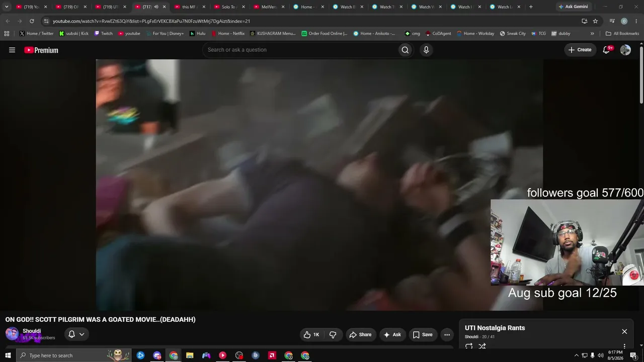The width and height of the screenshot is (644, 362).
Task: Open a new Chrome tab
Action: pos(531,7)
